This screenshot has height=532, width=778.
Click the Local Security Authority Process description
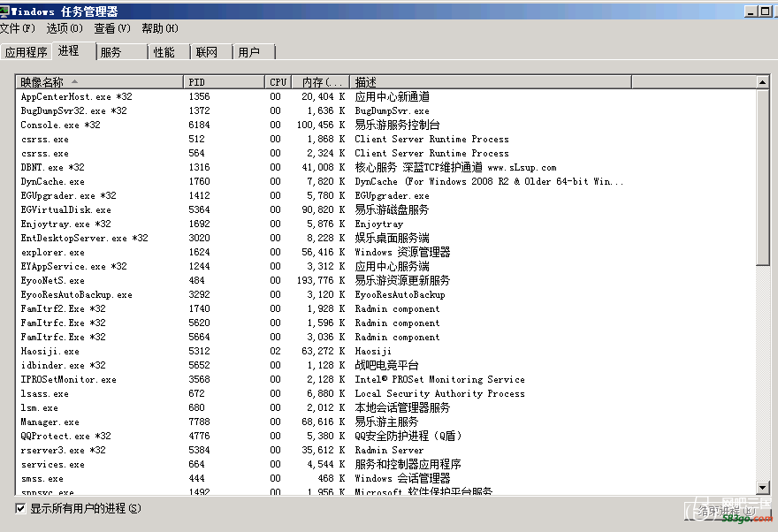coord(439,393)
